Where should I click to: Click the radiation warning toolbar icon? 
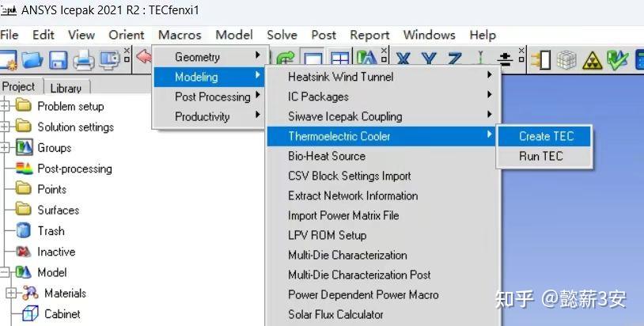tap(592, 60)
